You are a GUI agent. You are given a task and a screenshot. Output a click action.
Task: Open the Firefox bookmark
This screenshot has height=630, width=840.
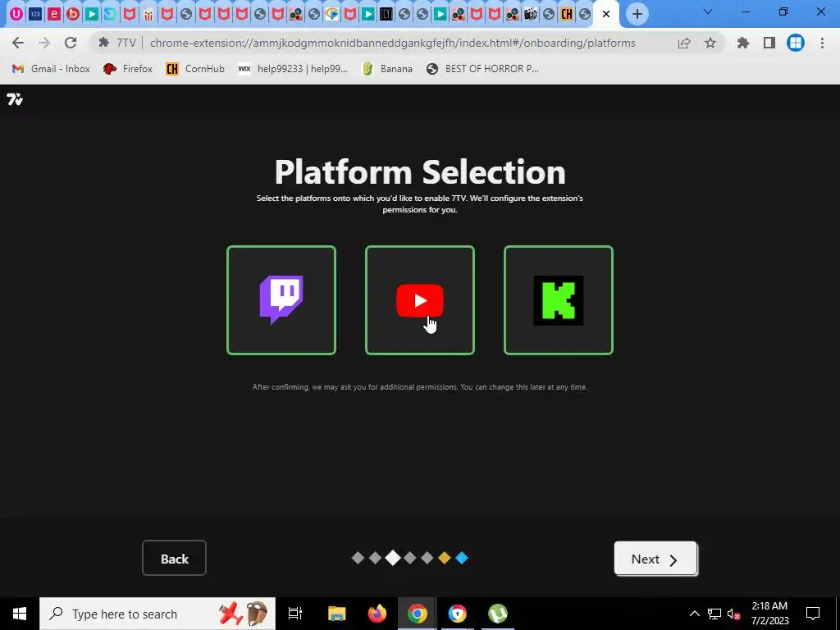(127, 69)
